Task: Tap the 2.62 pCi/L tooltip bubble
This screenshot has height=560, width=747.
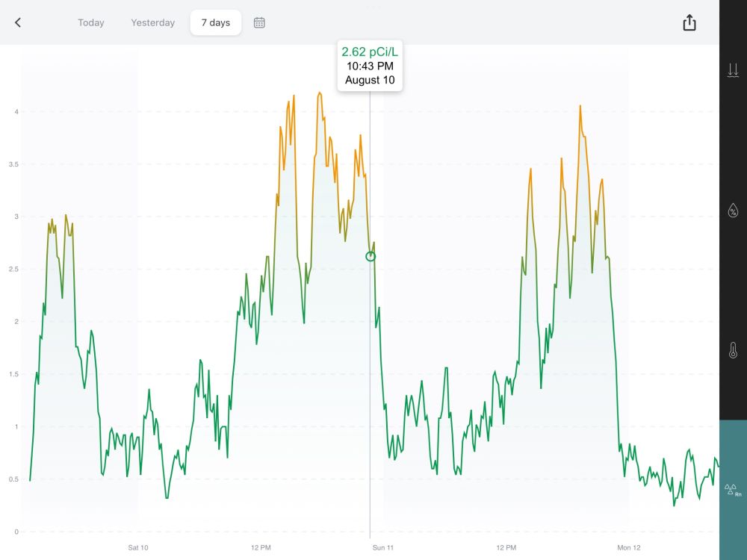Action: point(370,66)
